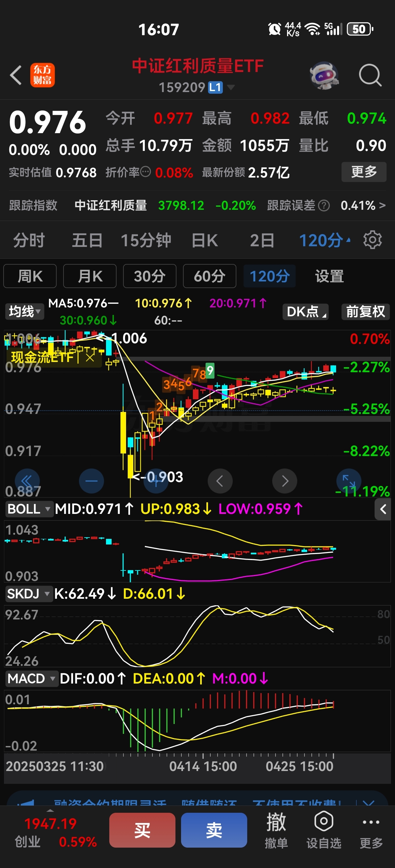Screen dimensions: 395x868
Task: Select the 月K period option
Action: (90, 276)
